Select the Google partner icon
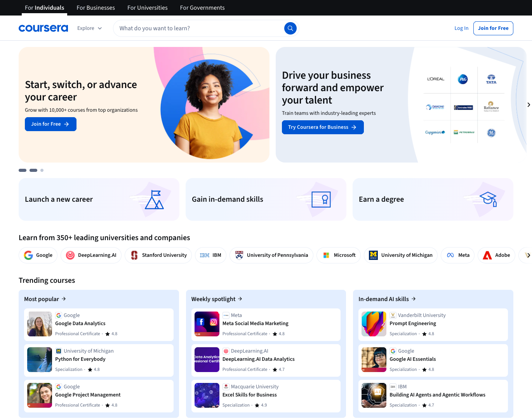The height and width of the screenshot is (419, 532). click(x=28, y=255)
